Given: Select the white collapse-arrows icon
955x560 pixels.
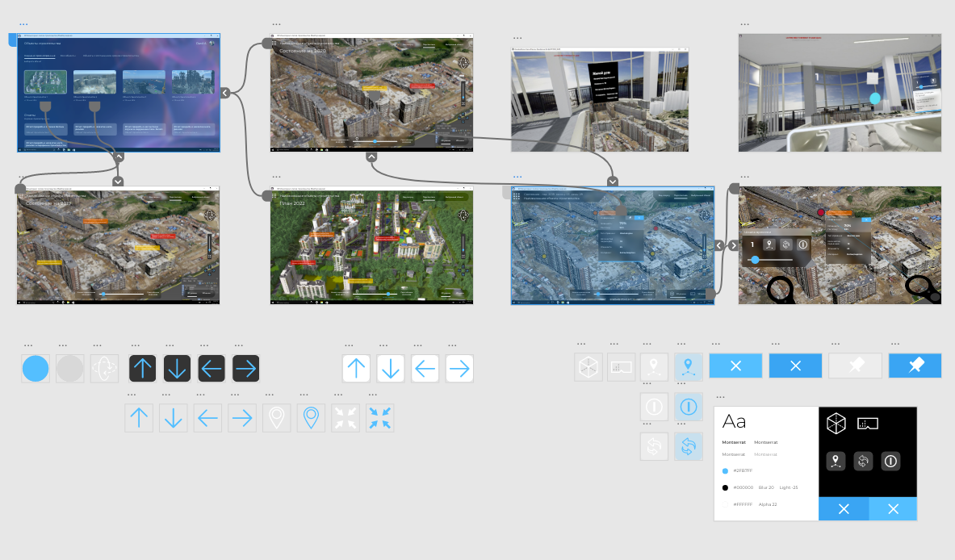Looking at the screenshot, I should (346, 418).
